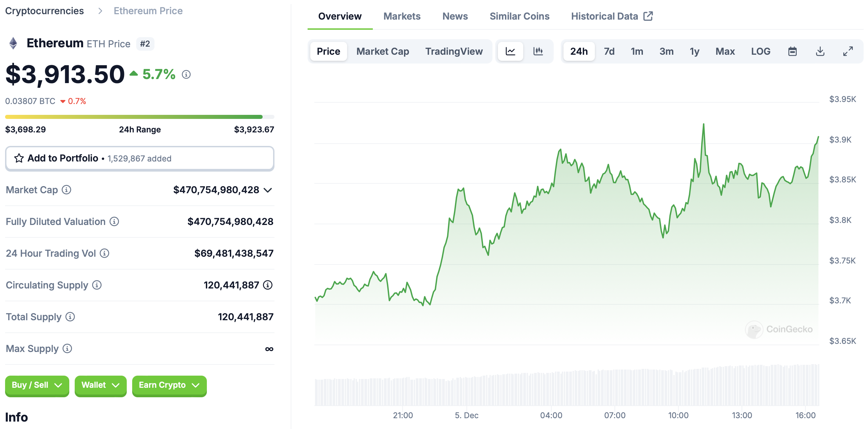Click the 24h Range progress bar
This screenshot has height=429, width=868.
coord(140,117)
